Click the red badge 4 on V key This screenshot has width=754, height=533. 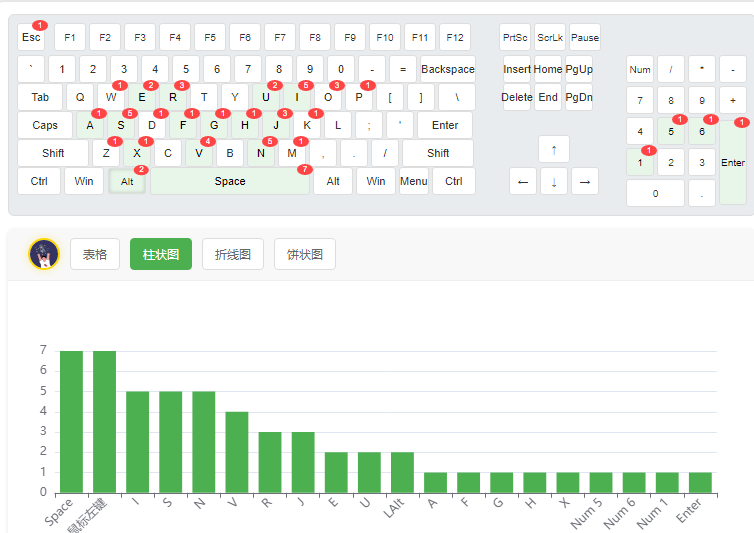[x=208, y=141]
